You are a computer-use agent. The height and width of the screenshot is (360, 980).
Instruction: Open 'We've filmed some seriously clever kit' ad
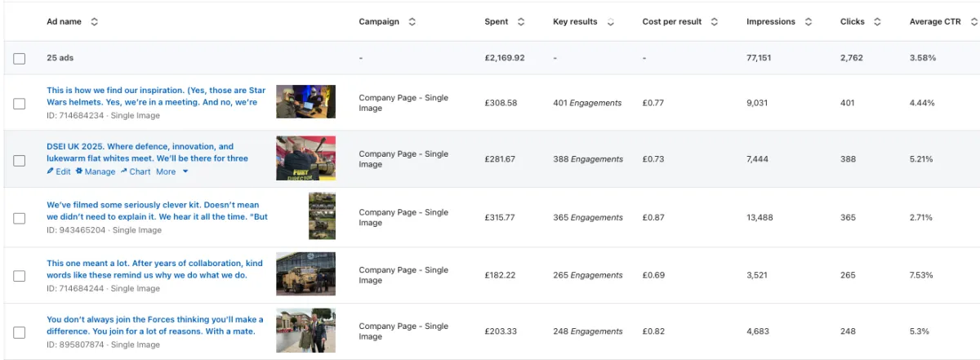(x=157, y=211)
